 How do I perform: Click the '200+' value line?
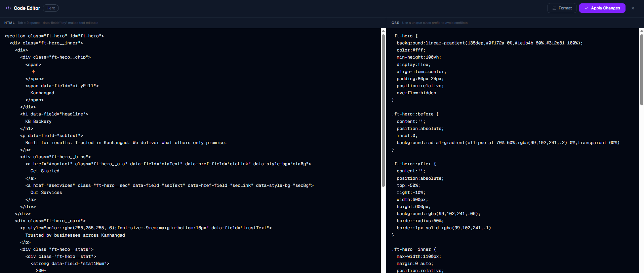(x=41, y=271)
